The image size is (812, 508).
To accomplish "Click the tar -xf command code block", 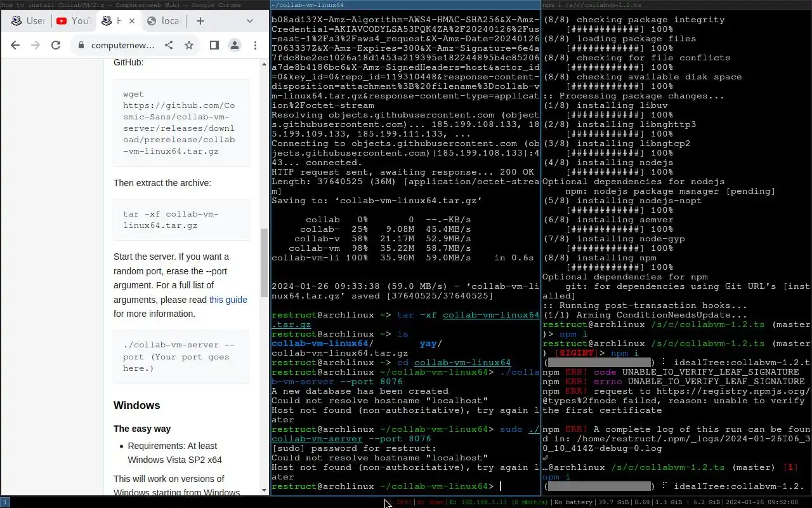I will point(181,220).
